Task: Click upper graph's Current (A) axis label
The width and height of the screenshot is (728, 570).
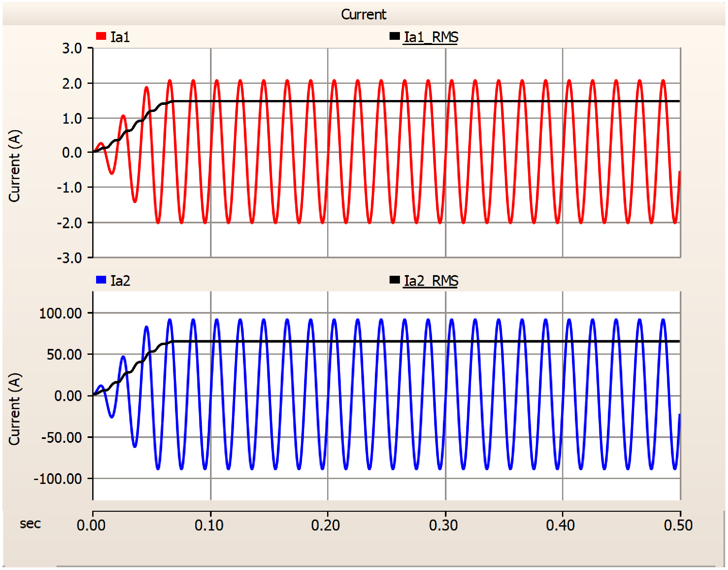Action: (x=15, y=166)
